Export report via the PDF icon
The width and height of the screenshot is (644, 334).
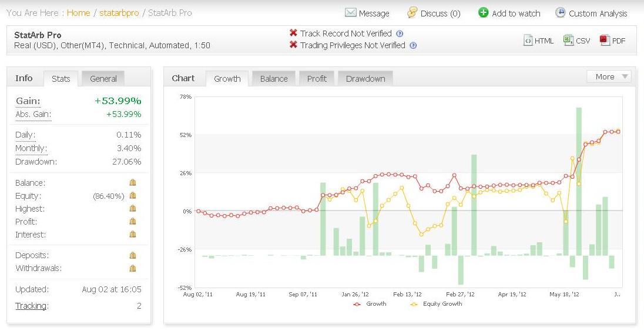(605, 40)
